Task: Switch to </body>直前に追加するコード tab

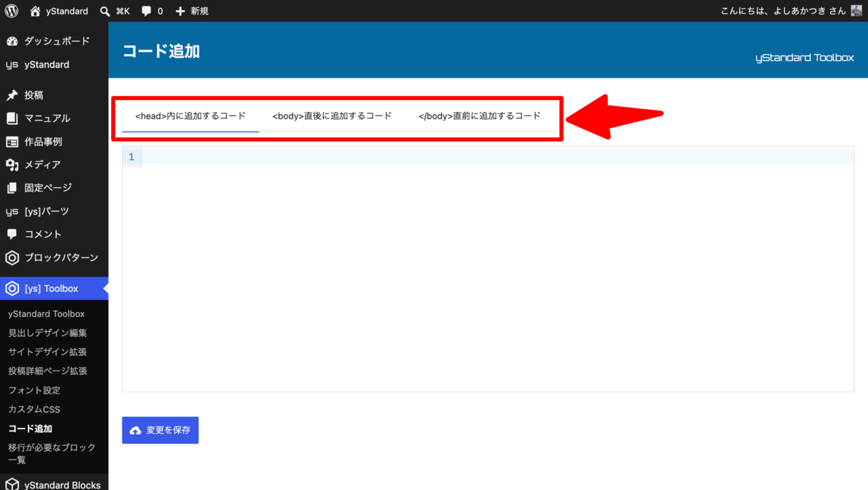Action: pos(480,116)
